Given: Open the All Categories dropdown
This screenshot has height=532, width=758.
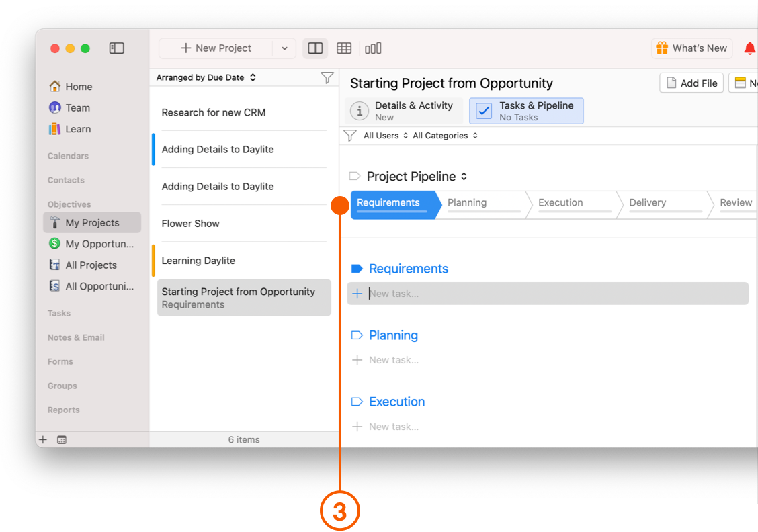Looking at the screenshot, I should coord(446,136).
